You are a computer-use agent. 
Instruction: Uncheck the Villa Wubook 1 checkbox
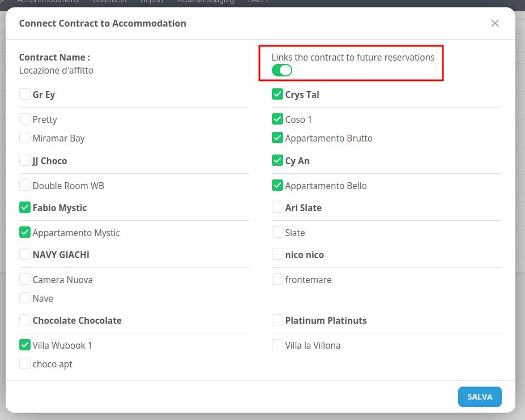click(x=25, y=345)
